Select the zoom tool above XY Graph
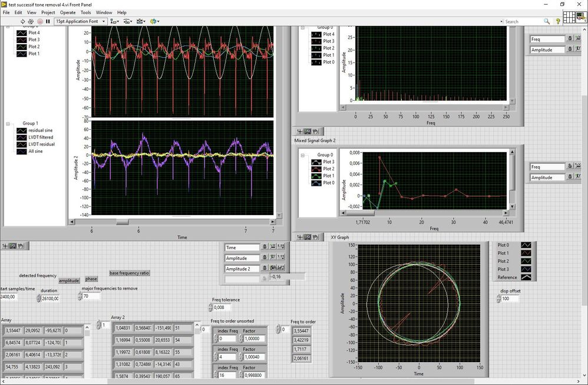This screenshot has width=588, height=385. point(308,237)
